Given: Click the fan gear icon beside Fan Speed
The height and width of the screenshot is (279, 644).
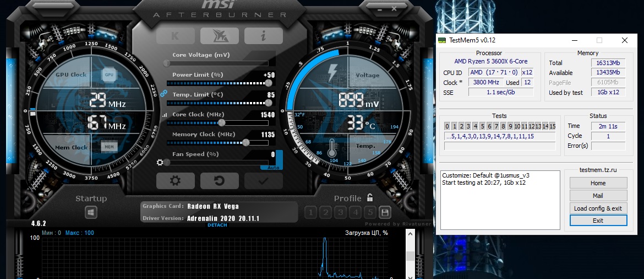Looking at the screenshot, I should pyautogui.click(x=160, y=162).
